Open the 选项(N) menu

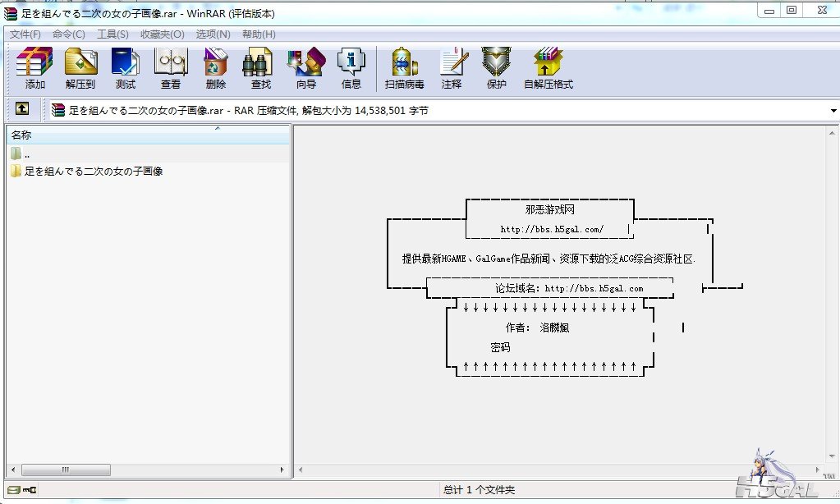(213, 34)
